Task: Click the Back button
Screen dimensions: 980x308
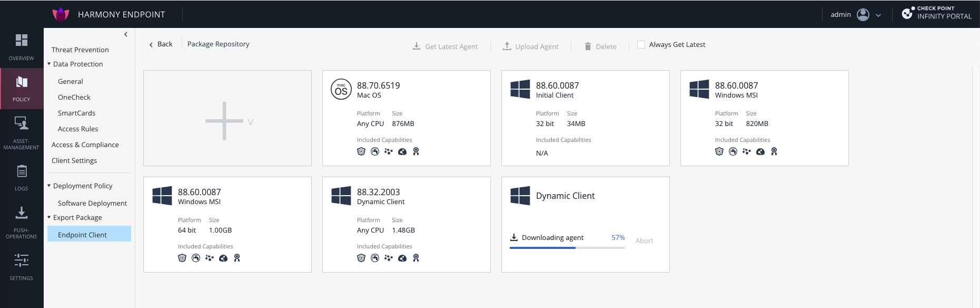Action: (x=161, y=44)
